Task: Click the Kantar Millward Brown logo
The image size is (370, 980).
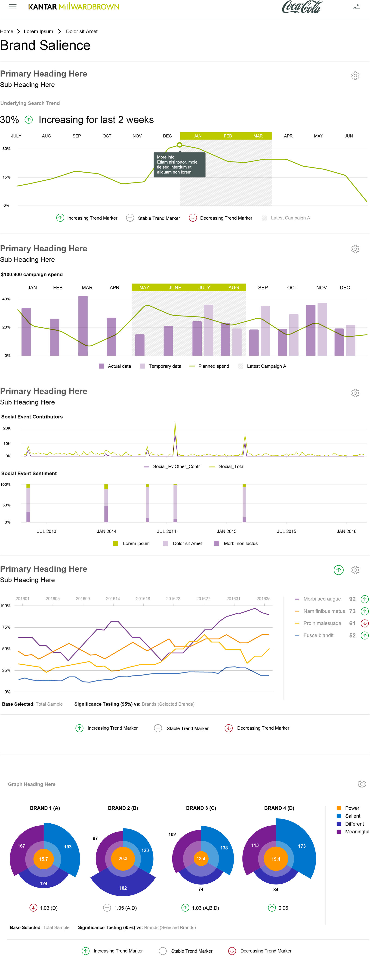Action: [74, 7]
